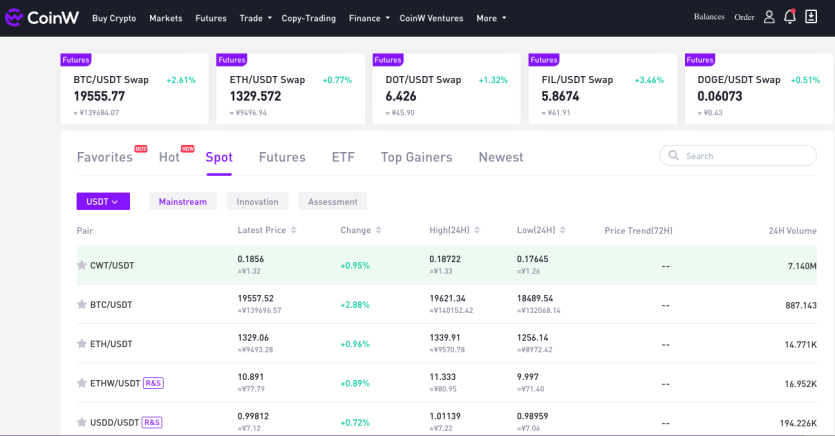Click the CoinW logo
The image size is (835, 436).
pyautogui.click(x=42, y=18)
